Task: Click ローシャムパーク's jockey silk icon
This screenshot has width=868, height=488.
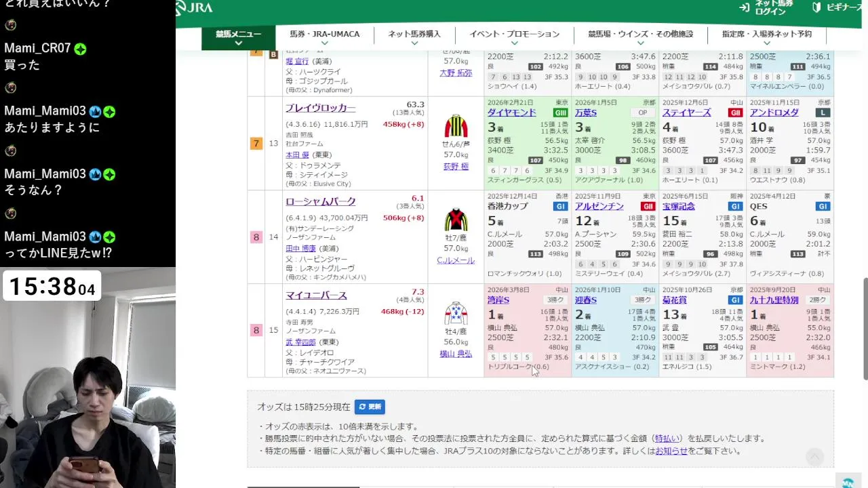Action: click(x=456, y=220)
